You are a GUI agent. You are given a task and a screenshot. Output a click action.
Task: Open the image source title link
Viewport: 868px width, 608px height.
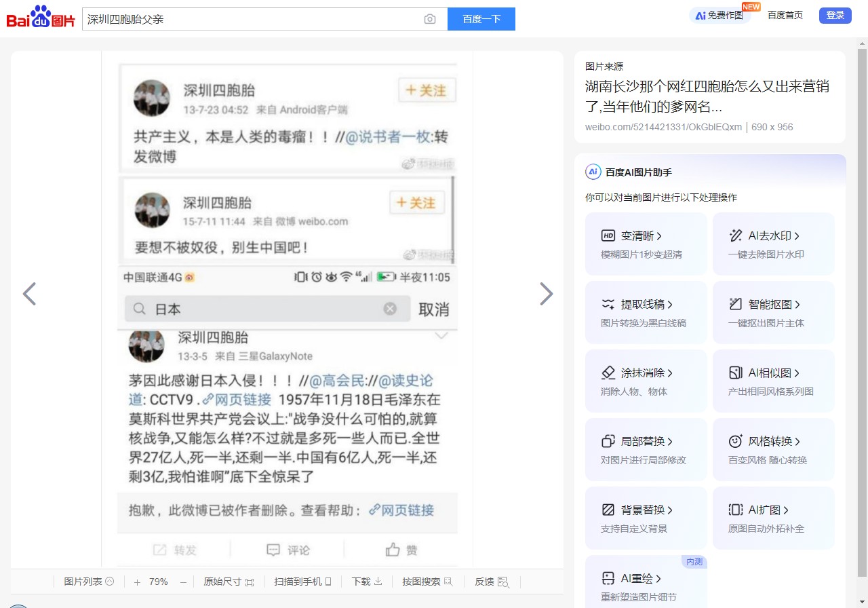click(707, 96)
